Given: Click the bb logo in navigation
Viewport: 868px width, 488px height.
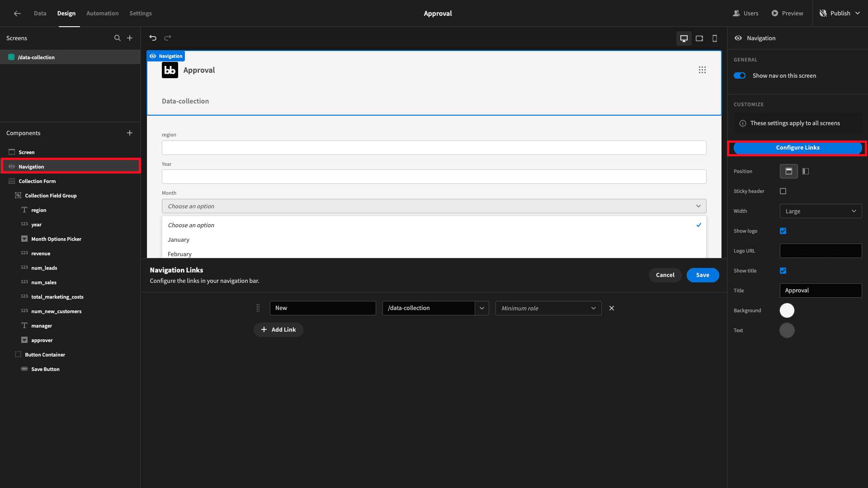Looking at the screenshot, I should coord(170,70).
